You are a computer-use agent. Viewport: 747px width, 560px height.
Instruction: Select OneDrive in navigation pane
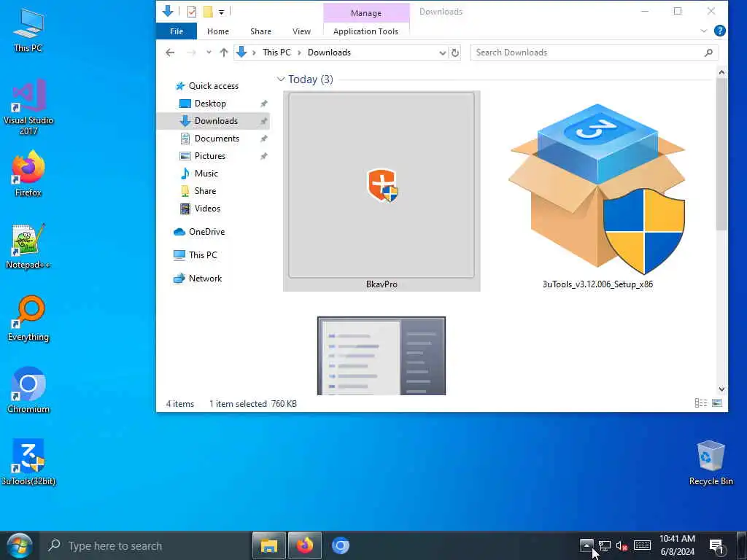point(206,232)
